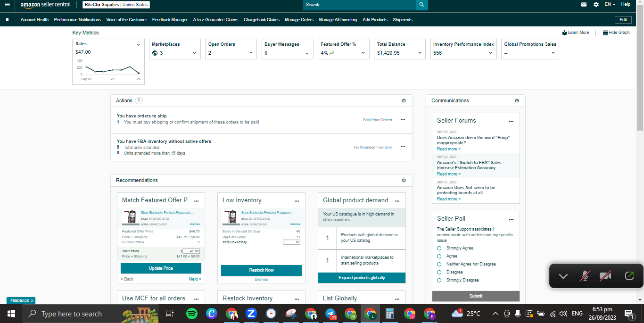Image resolution: width=644 pixels, height=323 pixels.
Task: Open Global product demand card ellipsis menu
Action: point(397,201)
